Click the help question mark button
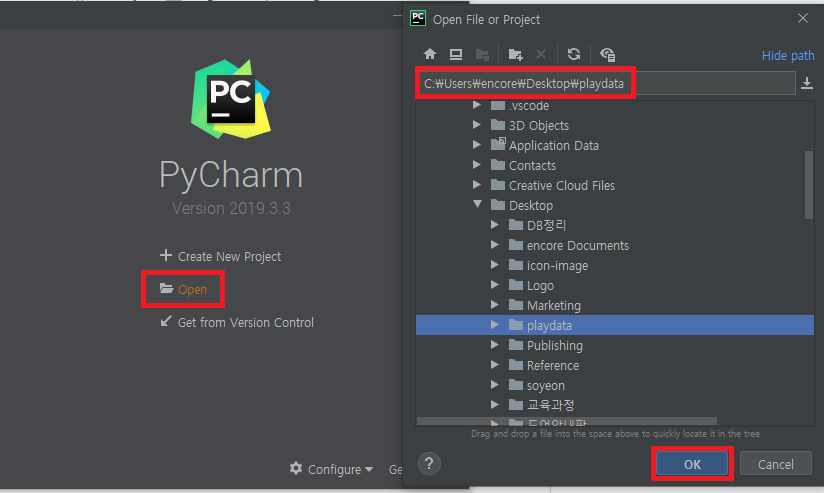 pos(429,464)
